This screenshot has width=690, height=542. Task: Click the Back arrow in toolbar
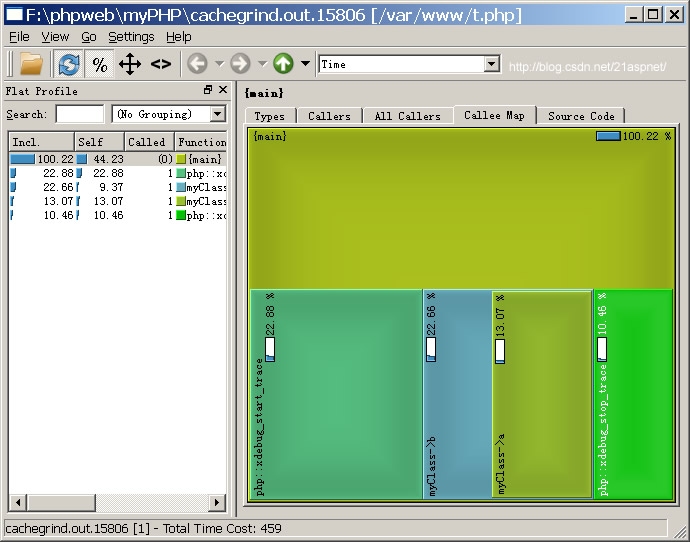197,64
